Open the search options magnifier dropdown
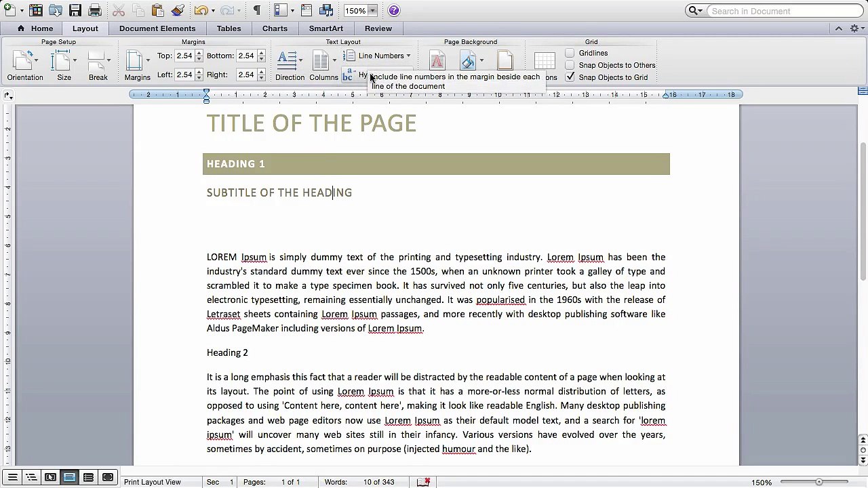The image size is (868, 488). (x=695, y=11)
